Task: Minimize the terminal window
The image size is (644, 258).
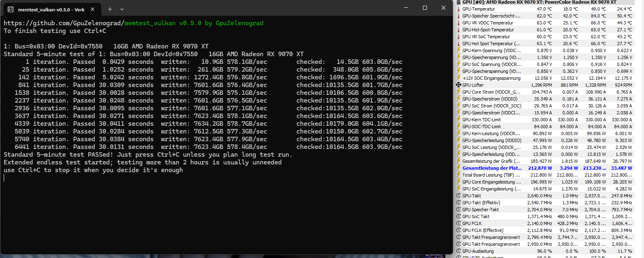Action: 406,8
